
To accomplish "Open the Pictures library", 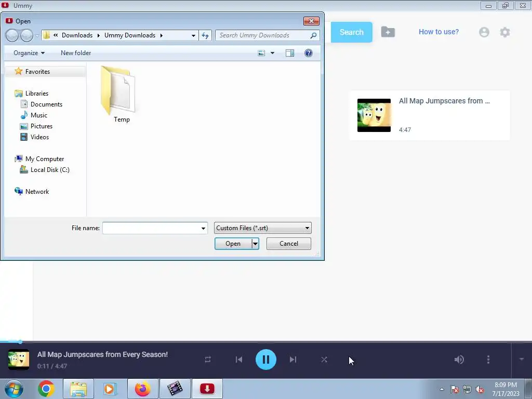I will pos(42,126).
